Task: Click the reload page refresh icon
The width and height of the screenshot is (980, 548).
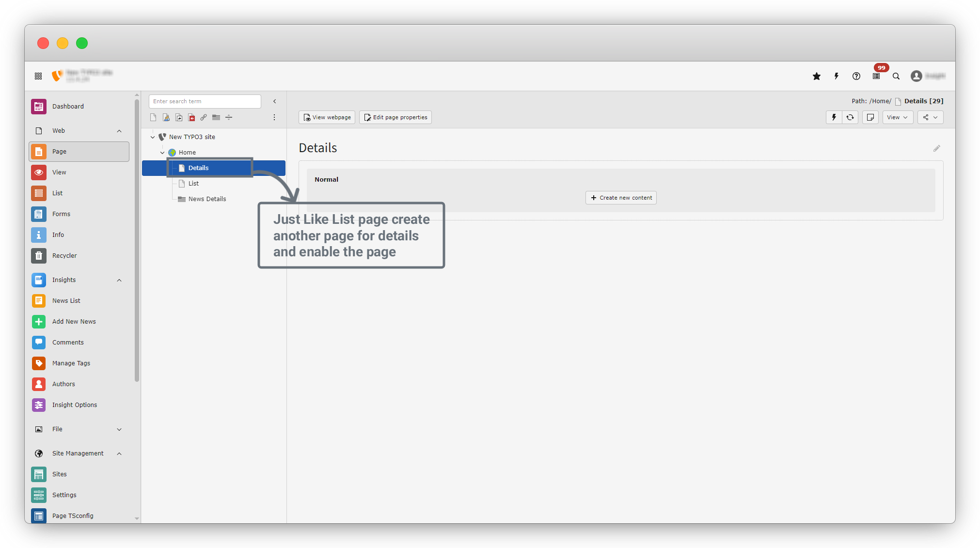Action: pos(850,117)
